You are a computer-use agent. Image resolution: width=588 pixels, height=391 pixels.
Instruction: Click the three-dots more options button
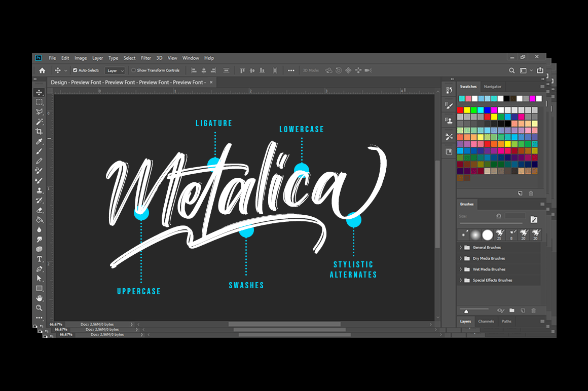click(291, 70)
